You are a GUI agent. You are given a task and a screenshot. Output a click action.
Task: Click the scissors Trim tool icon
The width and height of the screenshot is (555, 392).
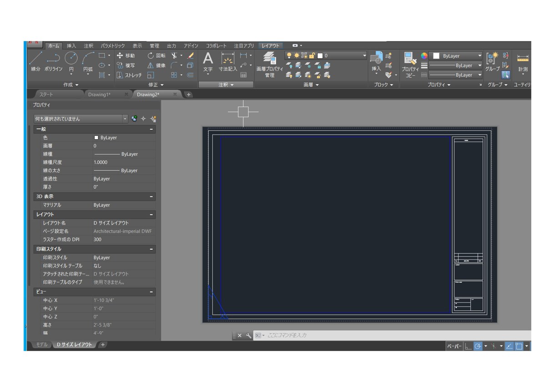point(174,55)
